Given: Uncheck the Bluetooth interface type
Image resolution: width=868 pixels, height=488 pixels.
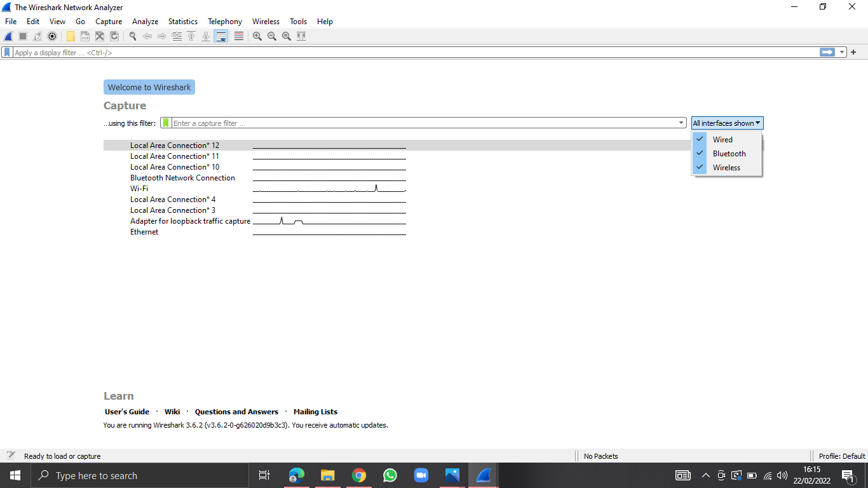Looking at the screenshot, I should point(727,153).
